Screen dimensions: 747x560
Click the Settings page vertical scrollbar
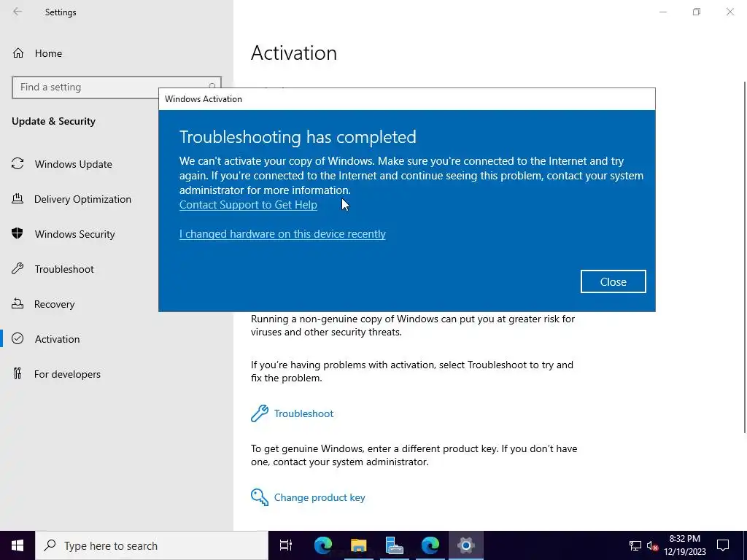[745, 257]
